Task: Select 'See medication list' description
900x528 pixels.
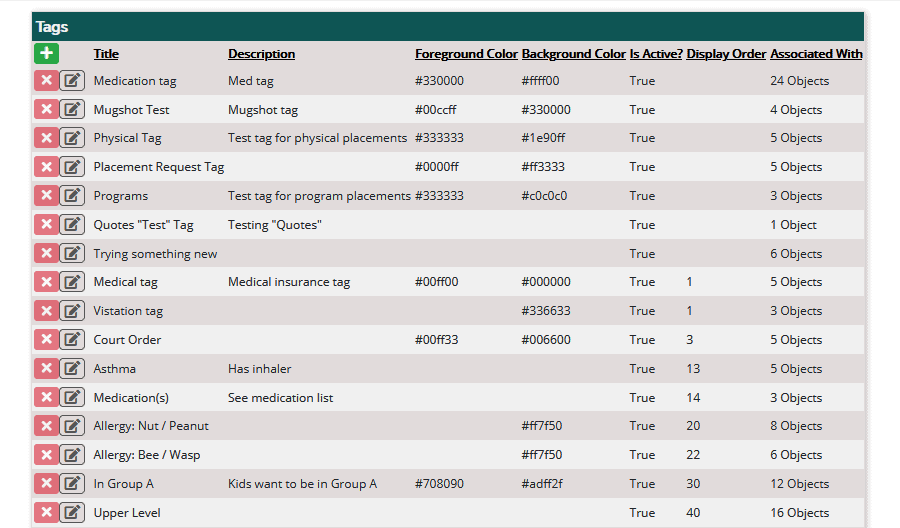Action: pyautogui.click(x=280, y=398)
